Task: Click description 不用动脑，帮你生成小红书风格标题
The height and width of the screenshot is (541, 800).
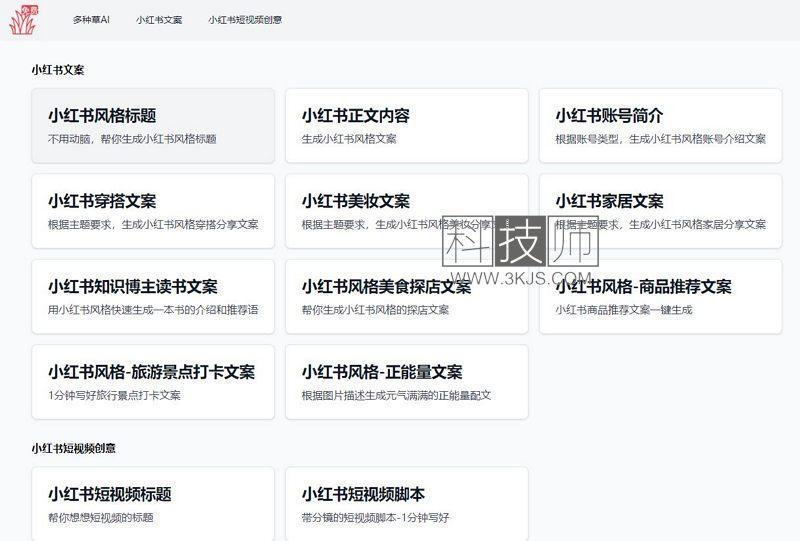Action: point(132,139)
